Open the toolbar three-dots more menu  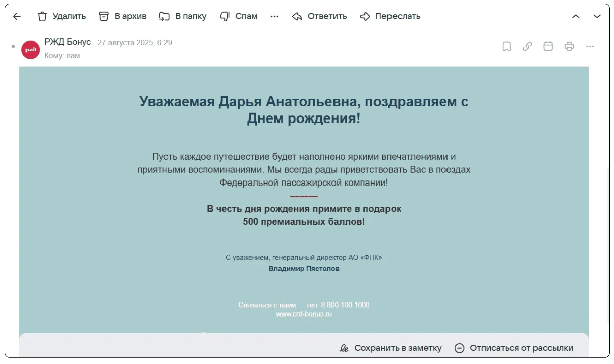[274, 16]
